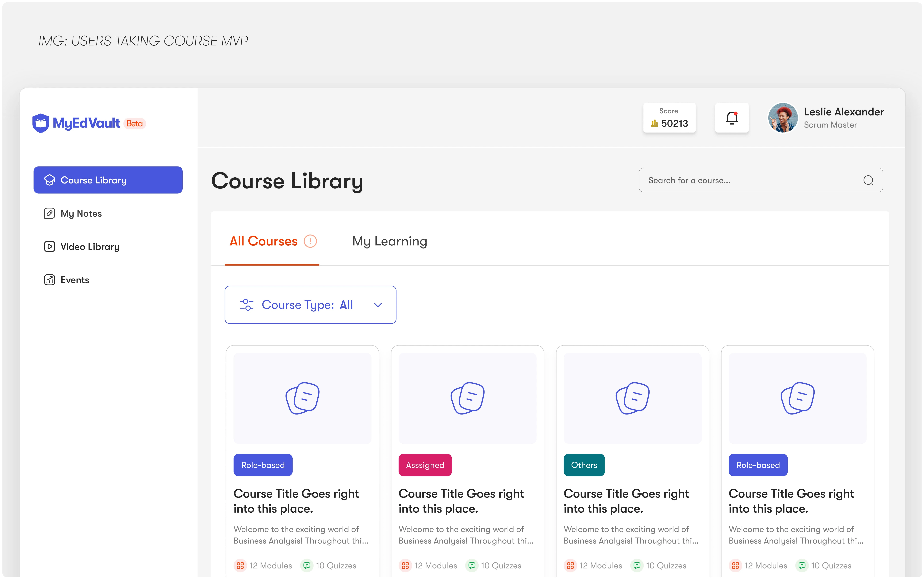Click the quizzes icon on the fourth card
This screenshot has height=579, width=924.
(x=802, y=566)
